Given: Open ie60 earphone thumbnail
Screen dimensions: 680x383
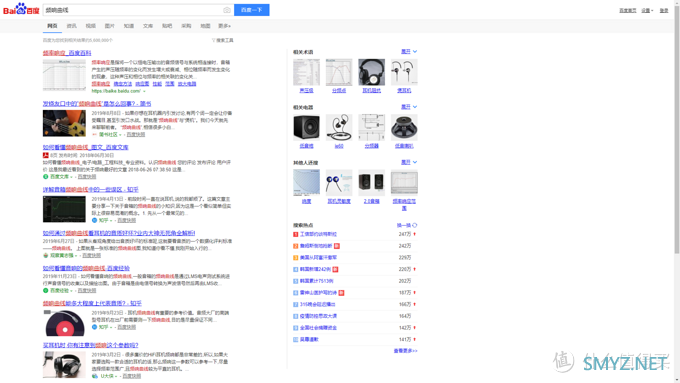Looking at the screenshot, I should pos(339,128).
